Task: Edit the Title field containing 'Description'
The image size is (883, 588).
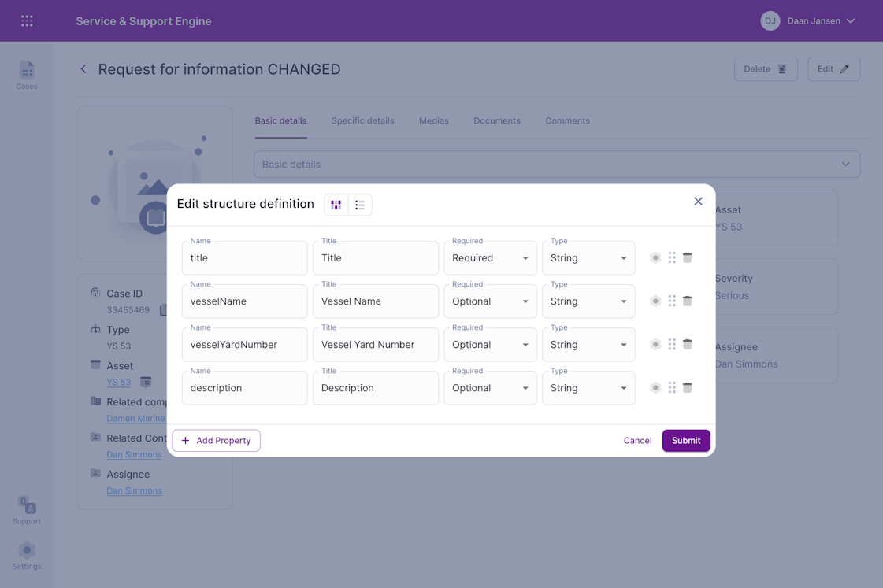Action: pos(376,388)
